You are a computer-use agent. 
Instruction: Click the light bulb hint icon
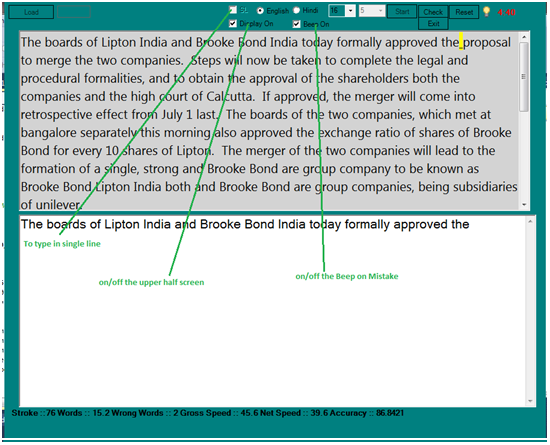(486, 12)
